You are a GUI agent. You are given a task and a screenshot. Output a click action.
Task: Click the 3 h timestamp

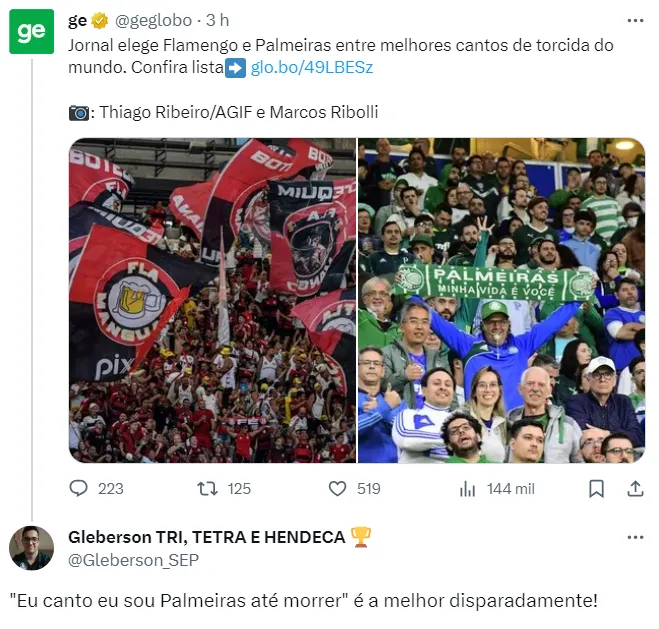coord(217,20)
